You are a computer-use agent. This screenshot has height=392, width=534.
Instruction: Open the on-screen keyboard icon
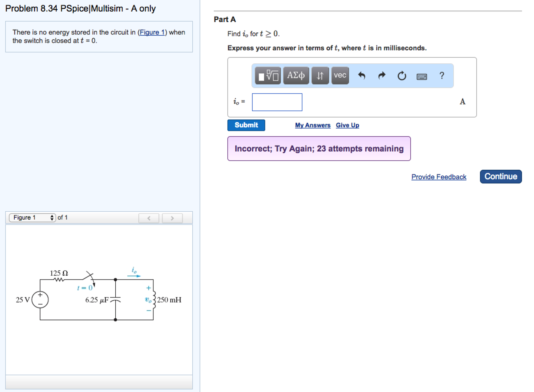422,76
